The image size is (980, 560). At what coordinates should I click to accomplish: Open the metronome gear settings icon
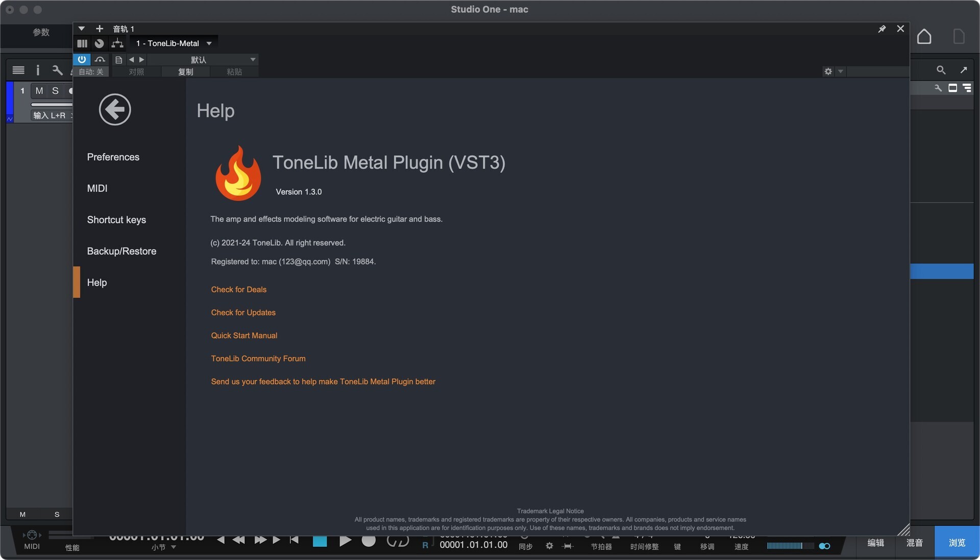point(549,546)
